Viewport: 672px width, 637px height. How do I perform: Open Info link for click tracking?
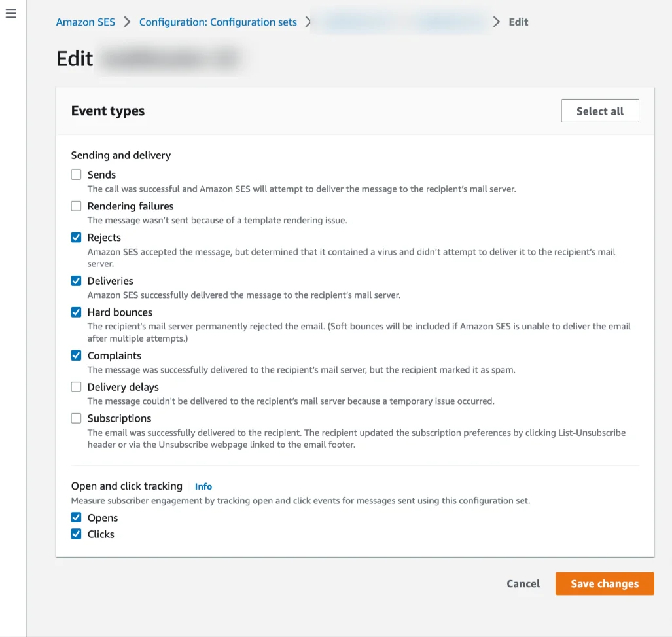point(203,486)
